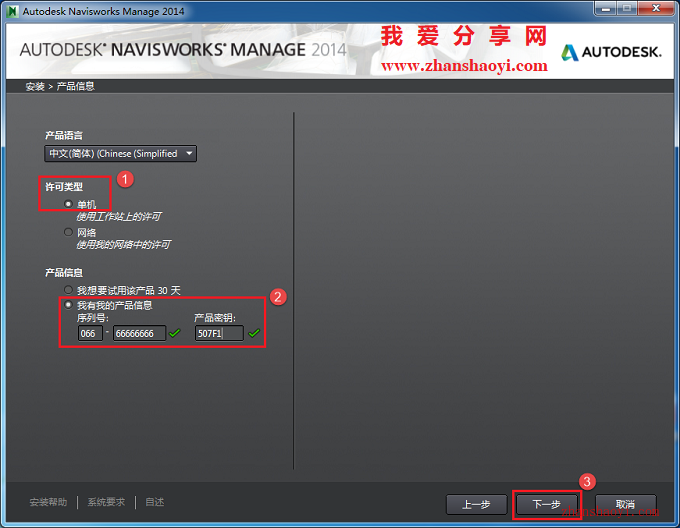Select the 单机 standalone license radio button
Viewport: 680px width, 528px height.
pos(68,204)
